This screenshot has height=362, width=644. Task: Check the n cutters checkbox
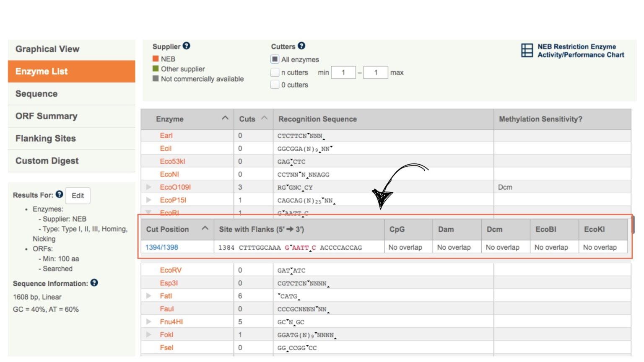[x=275, y=72]
